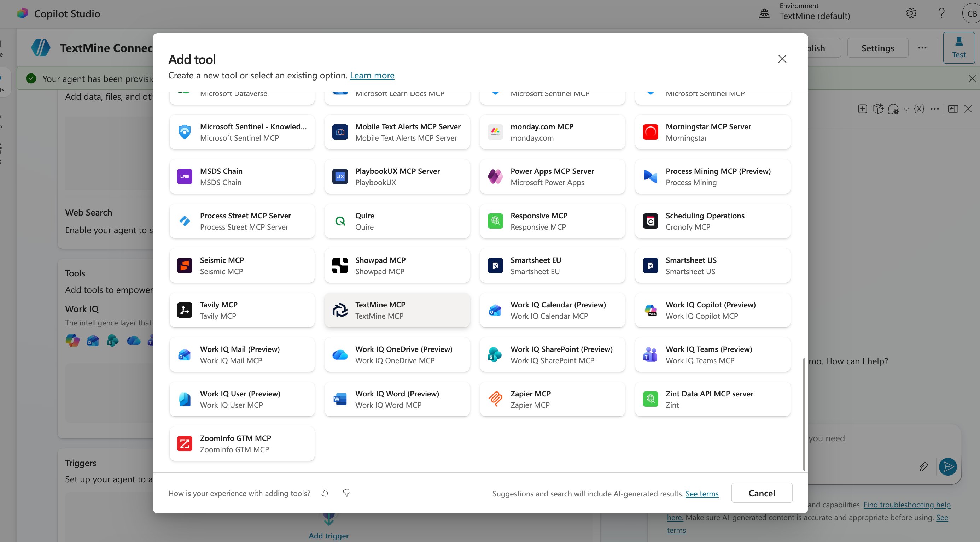Click the new conversation plus icon in test pane
The height and width of the screenshot is (542, 980).
(862, 109)
